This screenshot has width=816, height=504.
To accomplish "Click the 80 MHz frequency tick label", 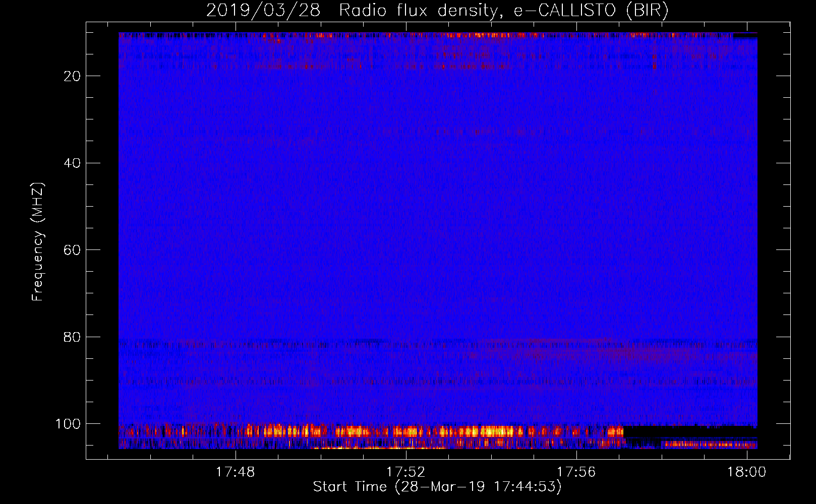I will (x=72, y=337).
